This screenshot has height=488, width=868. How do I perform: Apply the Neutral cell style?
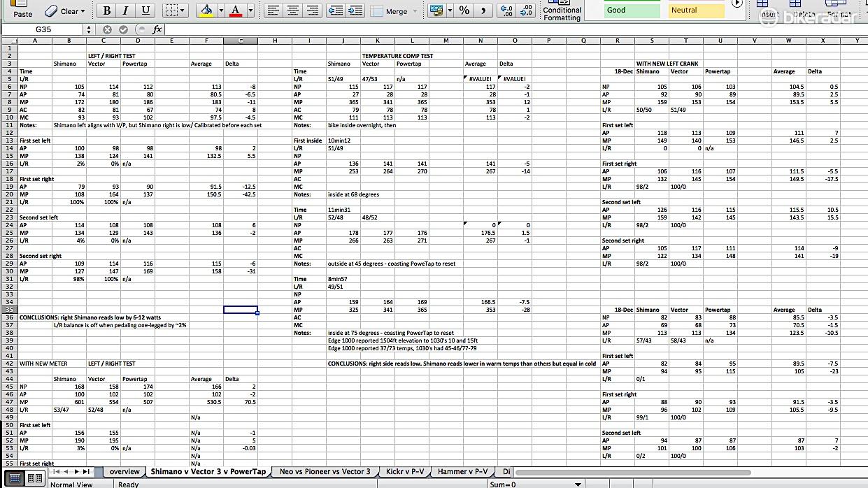pos(697,10)
